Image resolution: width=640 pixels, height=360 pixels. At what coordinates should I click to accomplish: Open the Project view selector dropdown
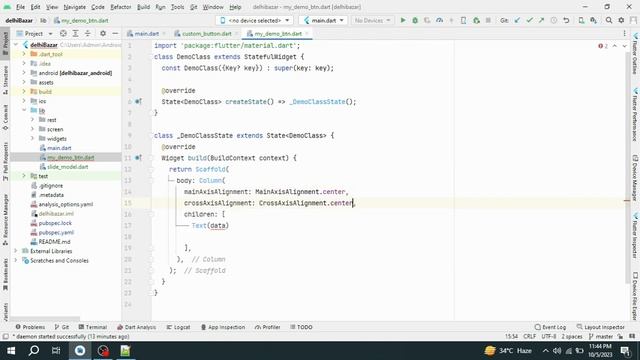pyautogui.click(x=34, y=33)
